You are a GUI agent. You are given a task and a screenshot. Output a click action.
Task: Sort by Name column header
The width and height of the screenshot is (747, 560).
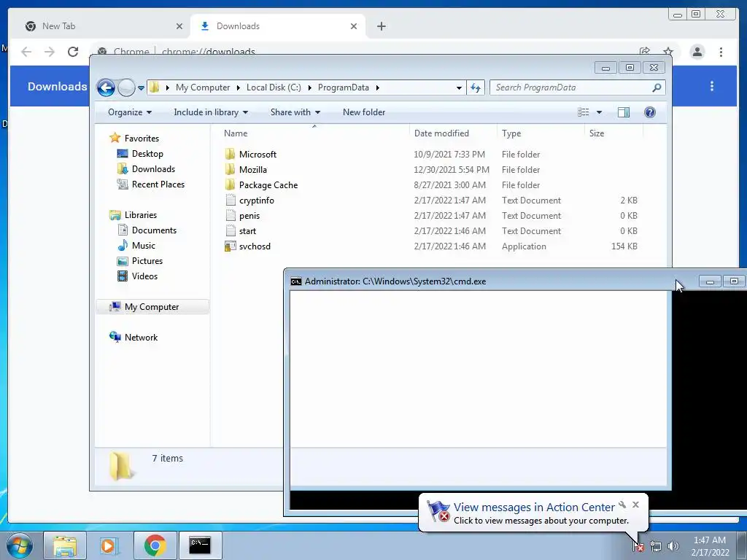(236, 133)
